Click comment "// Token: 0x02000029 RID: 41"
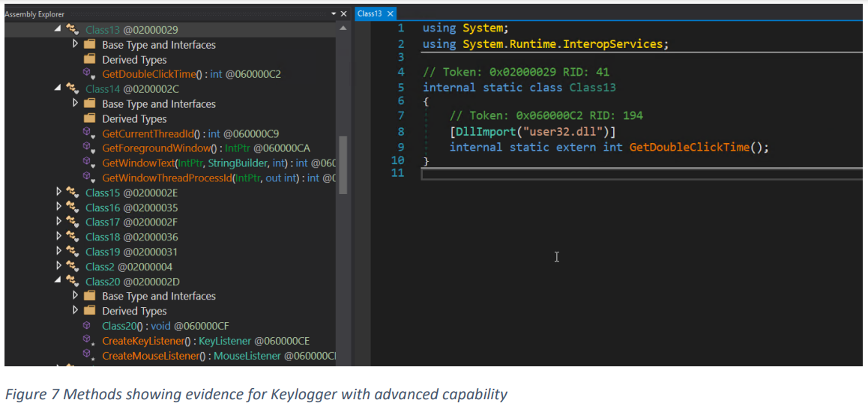The height and width of the screenshot is (406, 868). tap(516, 73)
